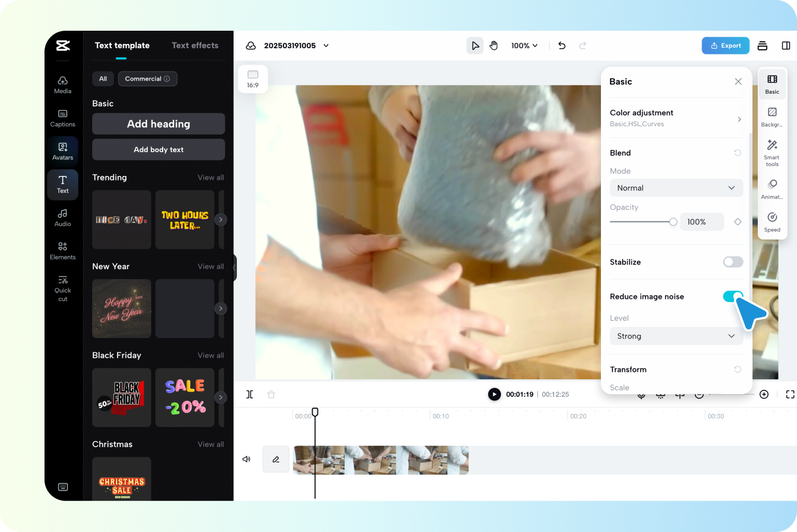The width and height of the screenshot is (797, 532).
Task: Select the Text tool in sidebar
Action: click(x=63, y=184)
